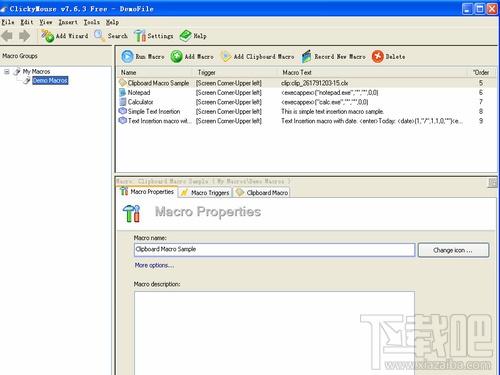The image size is (500, 375).
Task: Open the Insert menu
Action: (68, 22)
